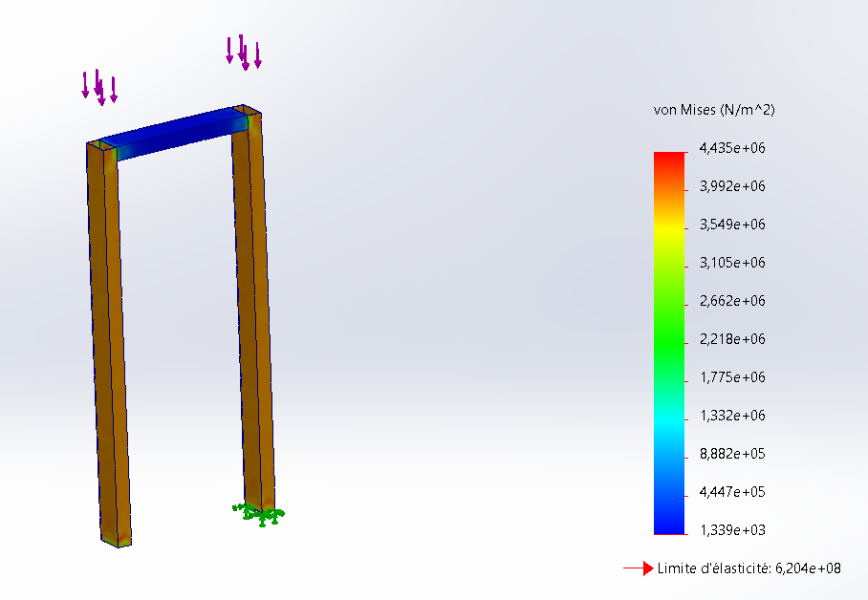Pick the green section of the color legend
The width and height of the screenshot is (868, 600).
[x=670, y=330]
